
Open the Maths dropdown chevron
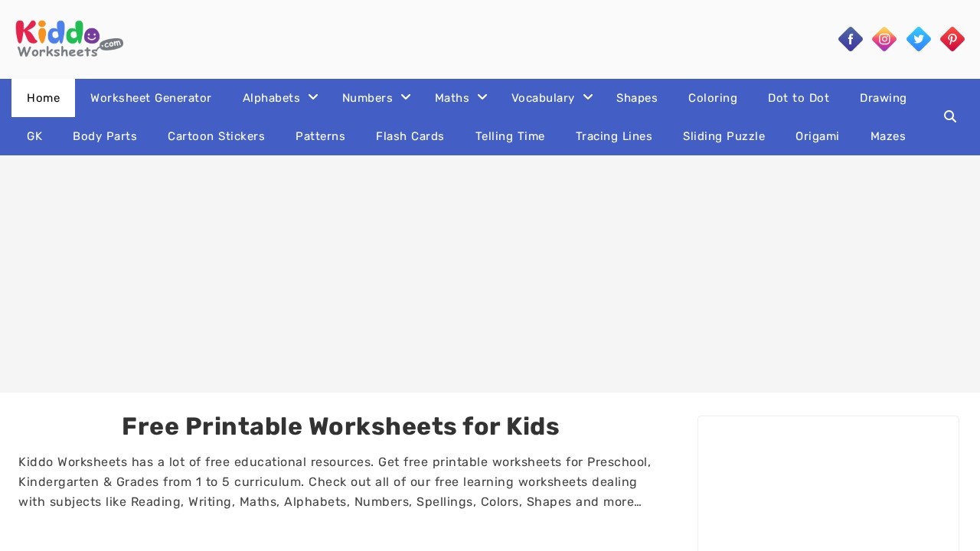click(482, 96)
